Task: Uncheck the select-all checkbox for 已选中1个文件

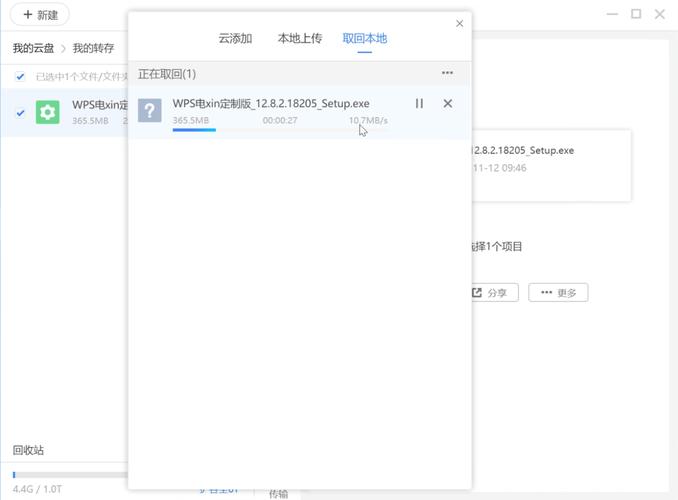Action: point(20,77)
